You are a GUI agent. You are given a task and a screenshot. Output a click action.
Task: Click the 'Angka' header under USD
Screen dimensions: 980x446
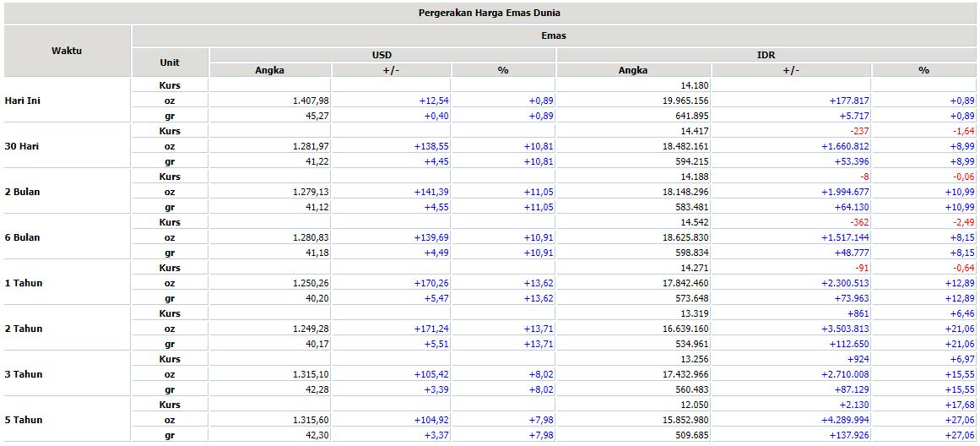tap(270, 70)
